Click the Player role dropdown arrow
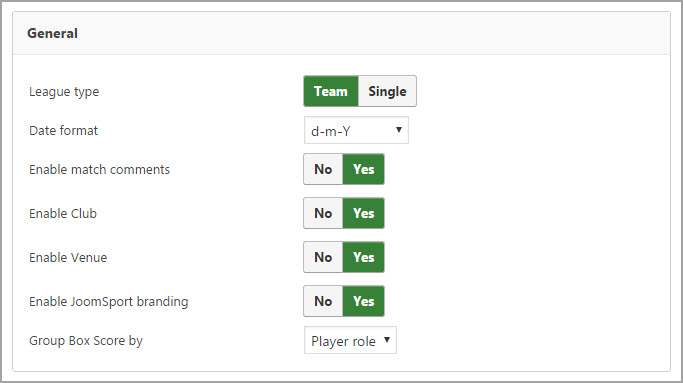The width and height of the screenshot is (683, 383). (x=387, y=340)
